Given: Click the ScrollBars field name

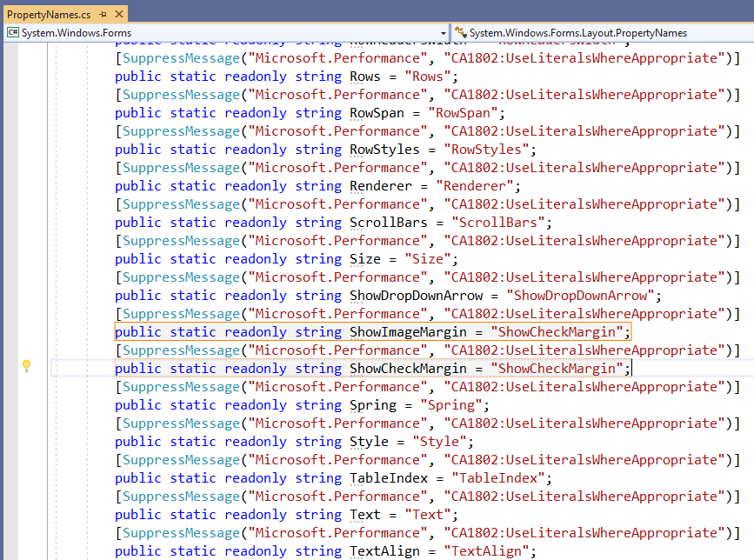Looking at the screenshot, I should pos(388,222).
